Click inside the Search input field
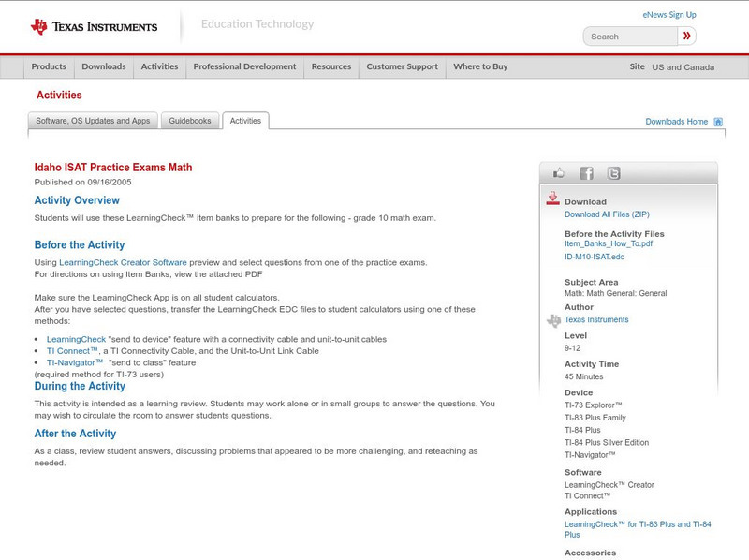The width and height of the screenshot is (749, 560). click(x=630, y=37)
